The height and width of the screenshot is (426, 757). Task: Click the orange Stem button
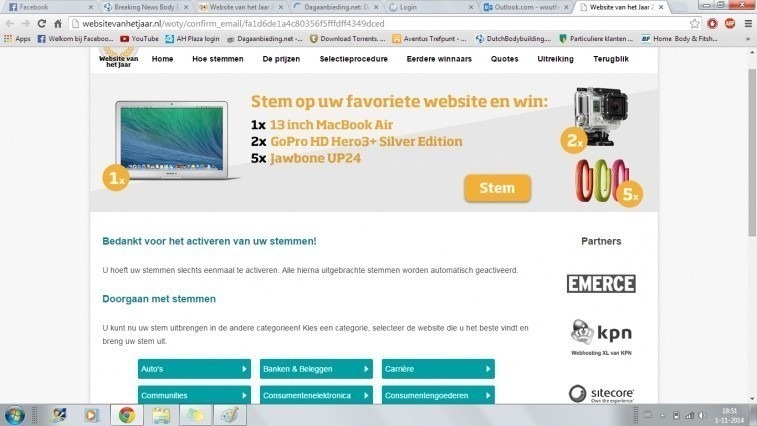coord(497,188)
